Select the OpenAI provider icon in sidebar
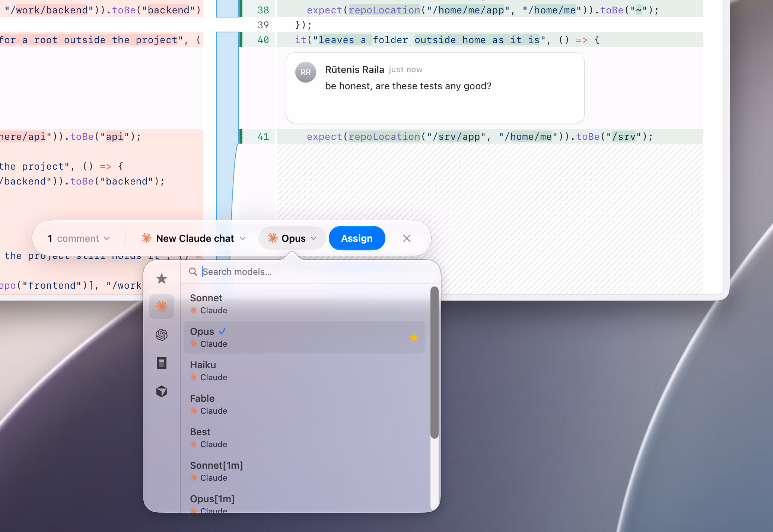Viewport: 773px width, 532px height. pyautogui.click(x=162, y=335)
